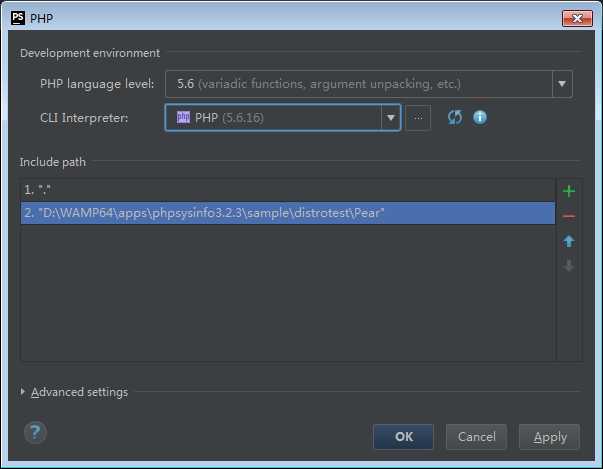The height and width of the screenshot is (469, 603).
Task: Click the PhpStorm icon in title bar
Action: click(18, 18)
